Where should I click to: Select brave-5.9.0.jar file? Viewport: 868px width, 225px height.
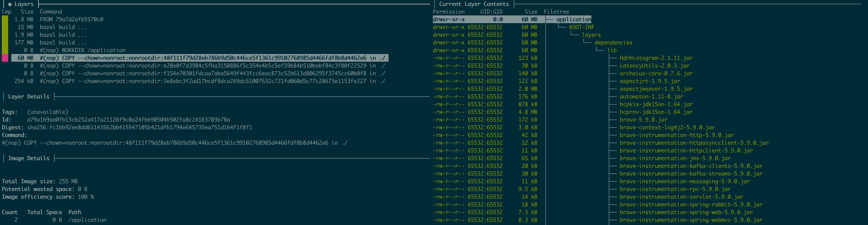click(643, 120)
